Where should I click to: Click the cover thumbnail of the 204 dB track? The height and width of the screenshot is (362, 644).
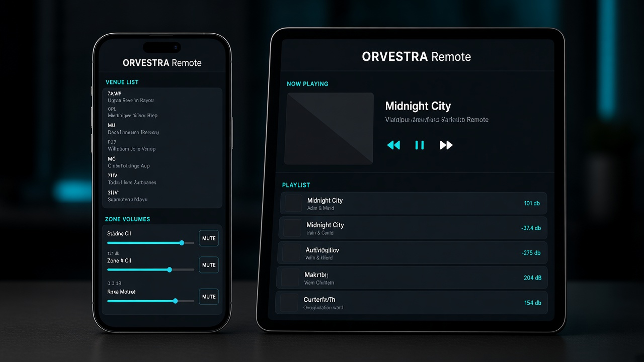(290, 278)
